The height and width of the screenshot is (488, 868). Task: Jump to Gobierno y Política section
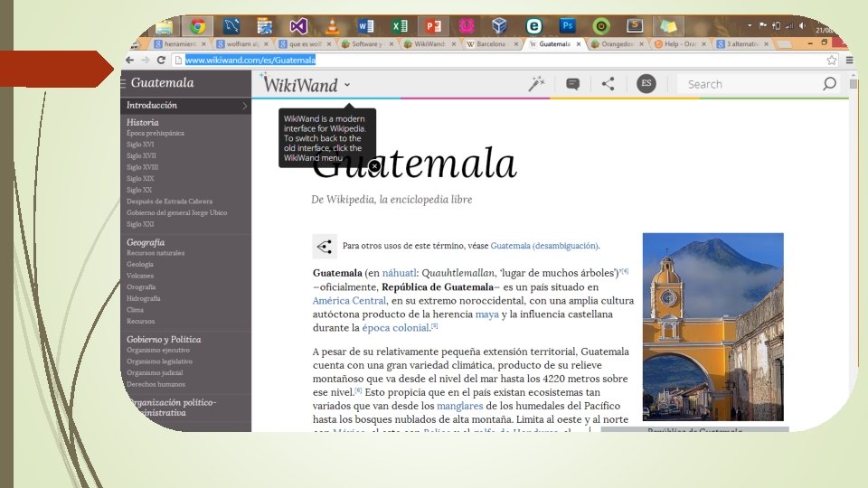[x=164, y=339]
